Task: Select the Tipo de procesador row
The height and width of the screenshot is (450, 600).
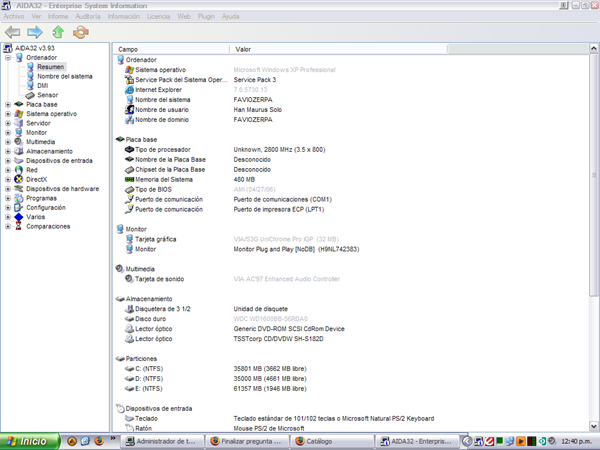Action: [x=225, y=150]
